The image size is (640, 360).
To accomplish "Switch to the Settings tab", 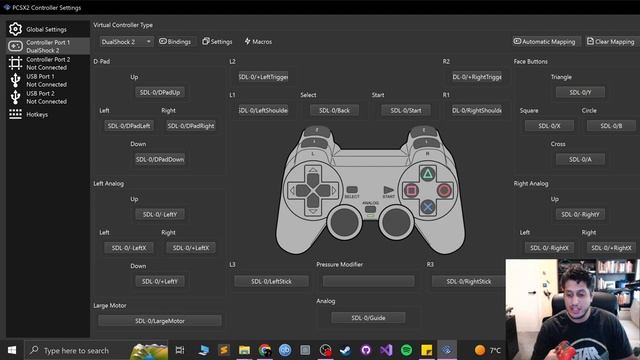I will [x=217, y=42].
